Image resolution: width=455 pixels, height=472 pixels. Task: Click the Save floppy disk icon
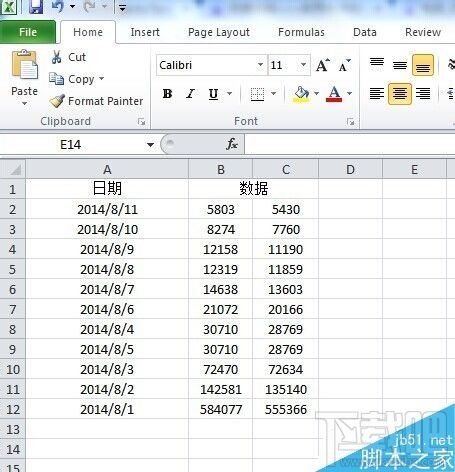pos(36,6)
